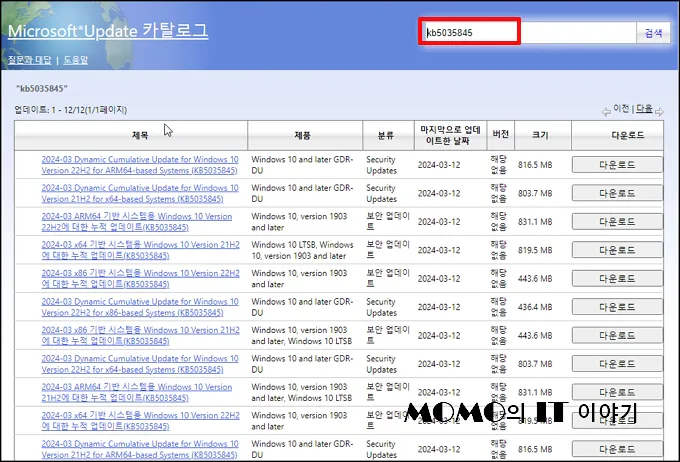Open x86 기반 Windows 10 Version 21H2 누적 업데이트 link

140,335
